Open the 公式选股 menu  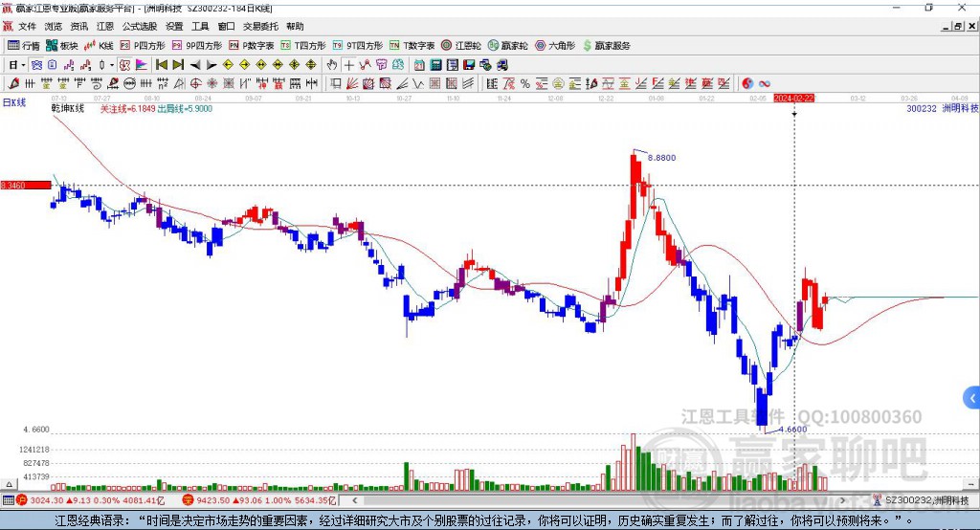(x=140, y=26)
